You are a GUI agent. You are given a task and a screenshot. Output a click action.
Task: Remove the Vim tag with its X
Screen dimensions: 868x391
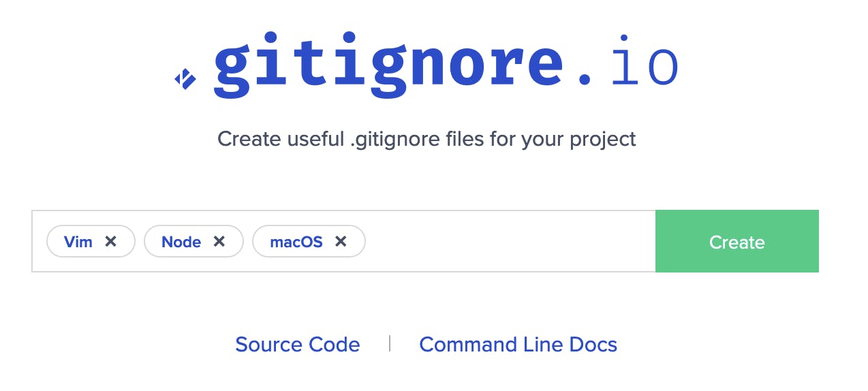pyautogui.click(x=111, y=241)
